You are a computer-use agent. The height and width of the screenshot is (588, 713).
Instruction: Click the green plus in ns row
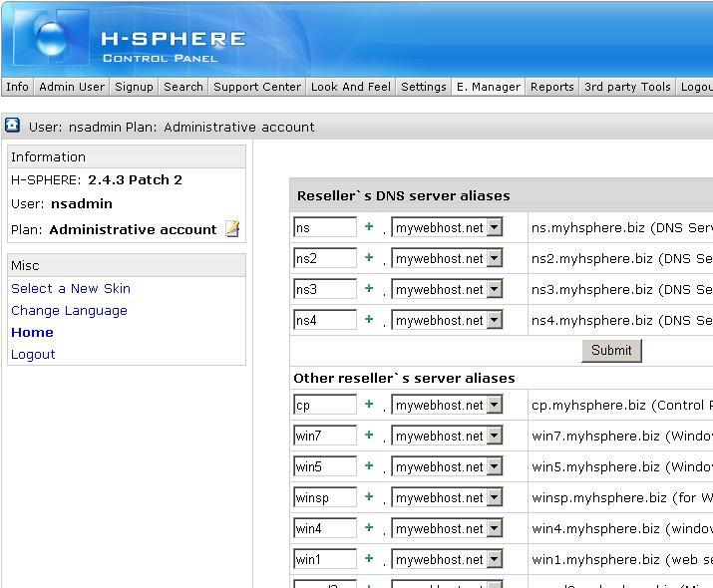tap(369, 226)
